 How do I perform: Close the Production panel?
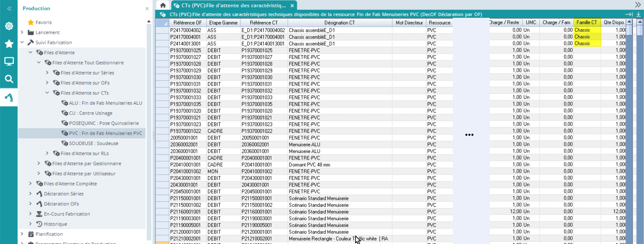(x=147, y=8)
